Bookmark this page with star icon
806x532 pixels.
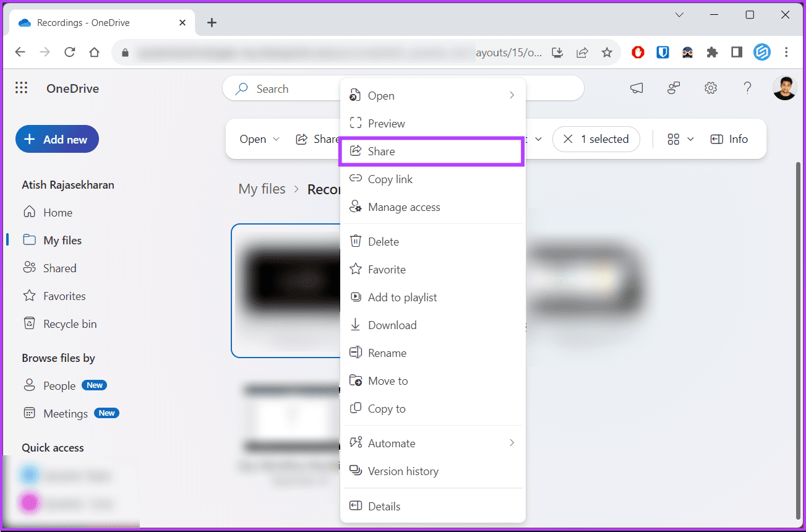click(x=607, y=53)
